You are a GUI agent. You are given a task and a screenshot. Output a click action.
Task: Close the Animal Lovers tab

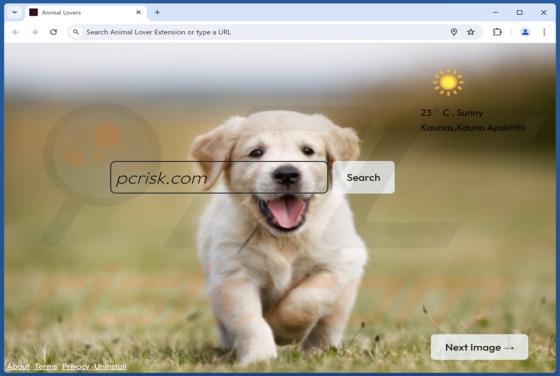[139, 12]
